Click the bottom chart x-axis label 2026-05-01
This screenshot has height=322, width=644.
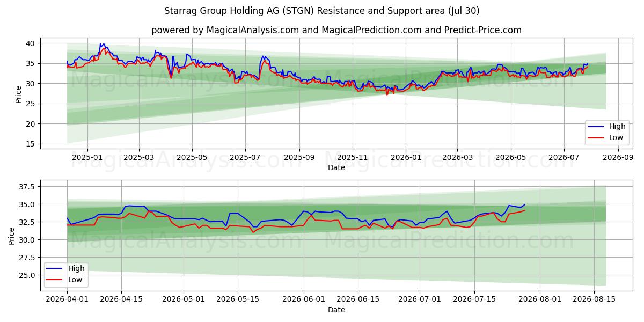coord(184,299)
